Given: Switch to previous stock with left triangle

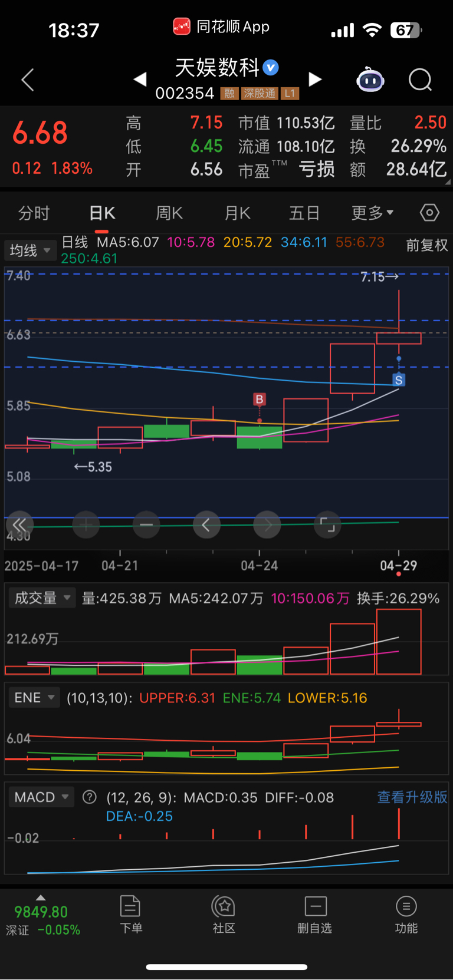Looking at the screenshot, I should pyautogui.click(x=140, y=79).
